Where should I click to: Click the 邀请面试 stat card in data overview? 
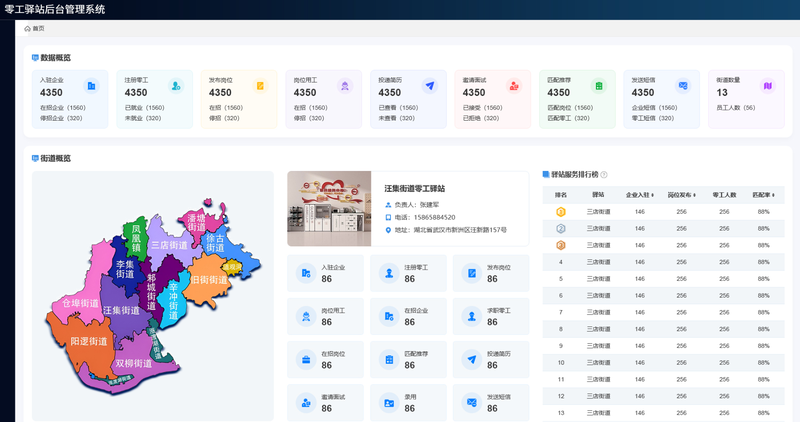[492, 99]
